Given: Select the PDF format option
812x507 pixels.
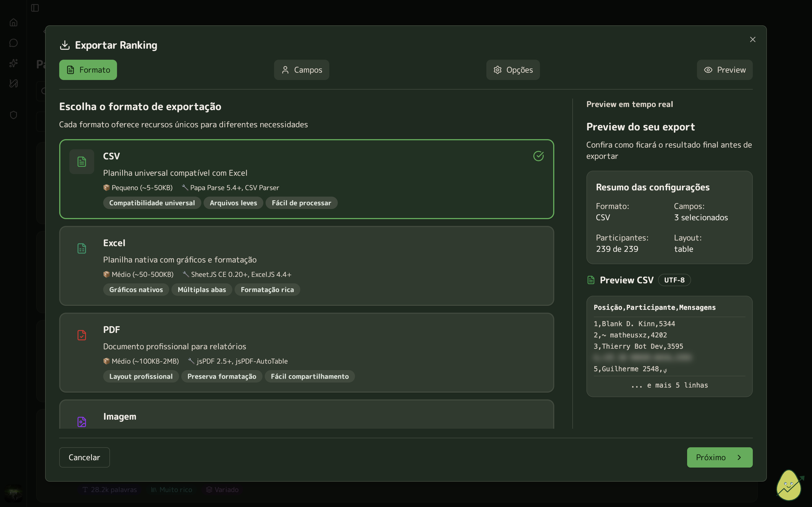Looking at the screenshot, I should pyautogui.click(x=306, y=352).
